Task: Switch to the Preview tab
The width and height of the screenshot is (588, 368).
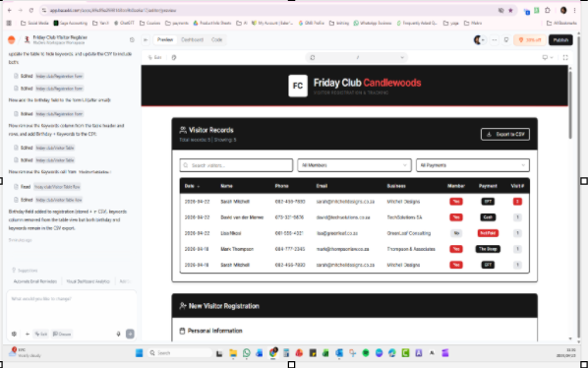Action: pyautogui.click(x=165, y=39)
